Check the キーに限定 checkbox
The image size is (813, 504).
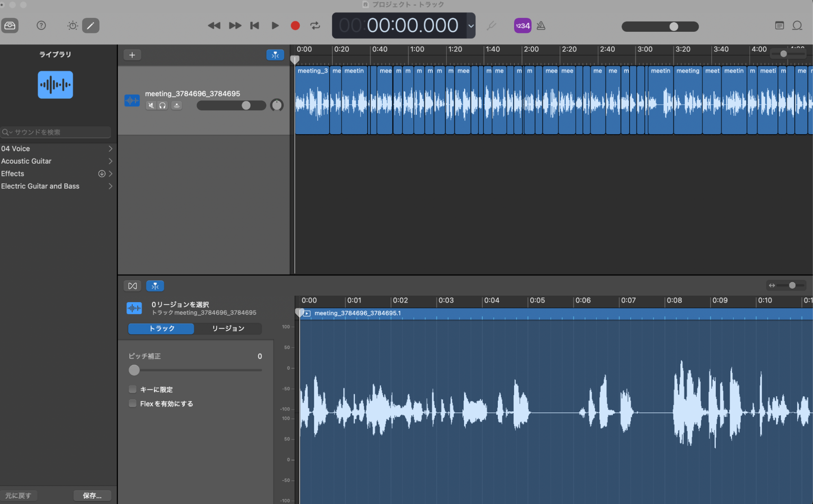(x=133, y=389)
